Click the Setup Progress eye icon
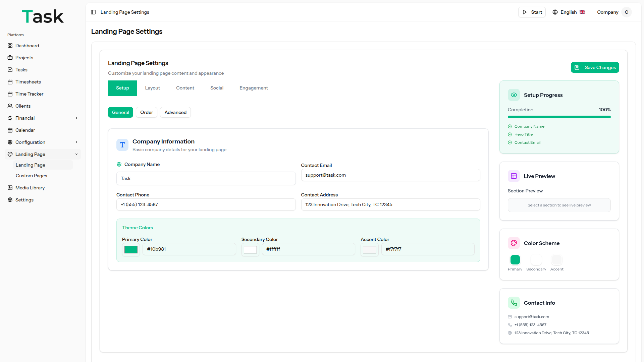This screenshot has height=362, width=644. (x=514, y=95)
